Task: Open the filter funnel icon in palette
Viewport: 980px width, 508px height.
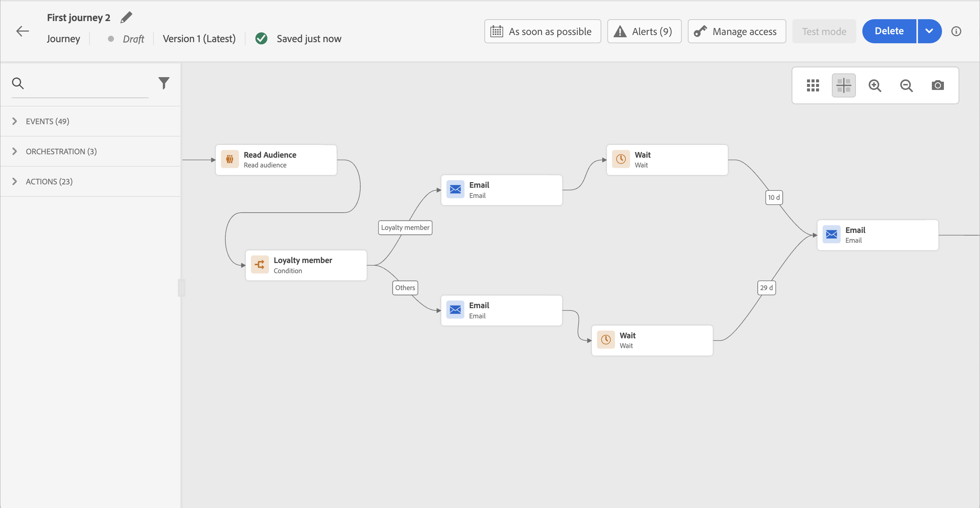Action: point(164,83)
